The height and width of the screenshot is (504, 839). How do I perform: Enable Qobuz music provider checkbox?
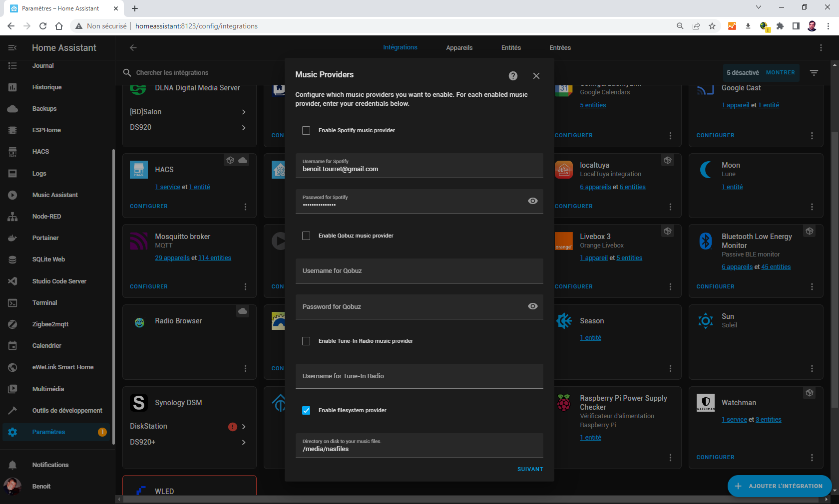(306, 236)
